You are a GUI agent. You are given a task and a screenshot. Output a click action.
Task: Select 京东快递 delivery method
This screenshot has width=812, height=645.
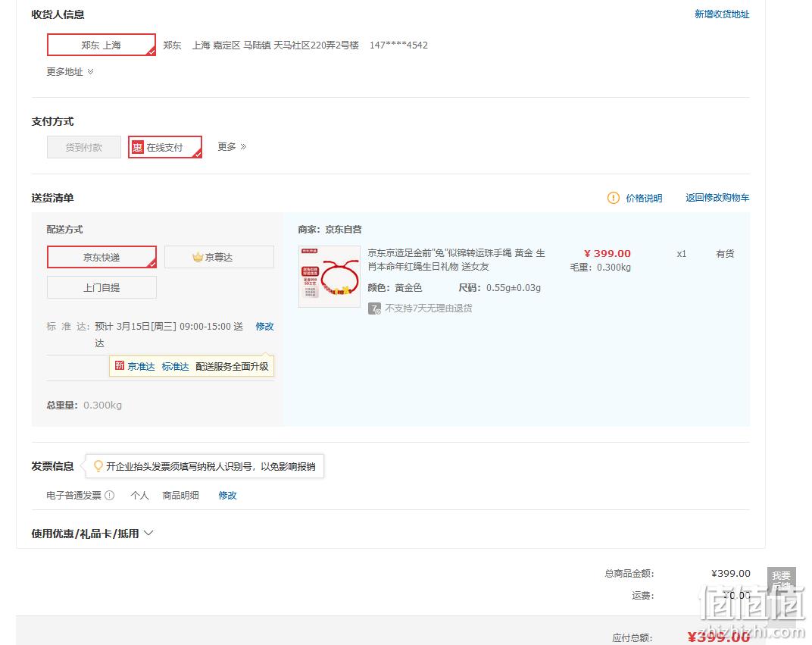pyautogui.click(x=101, y=257)
